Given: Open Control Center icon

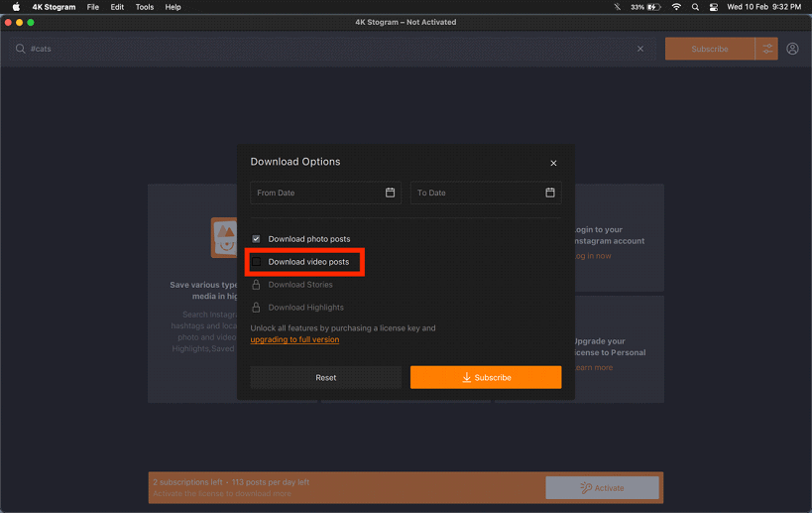Looking at the screenshot, I should tap(714, 7).
